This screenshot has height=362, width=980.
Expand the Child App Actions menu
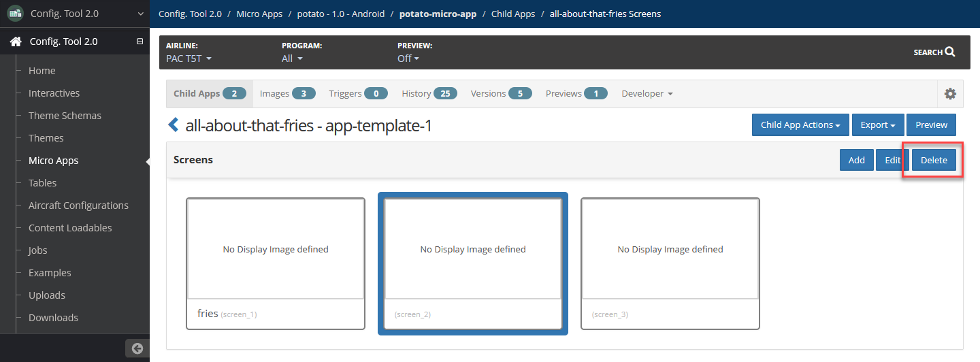pyautogui.click(x=800, y=125)
